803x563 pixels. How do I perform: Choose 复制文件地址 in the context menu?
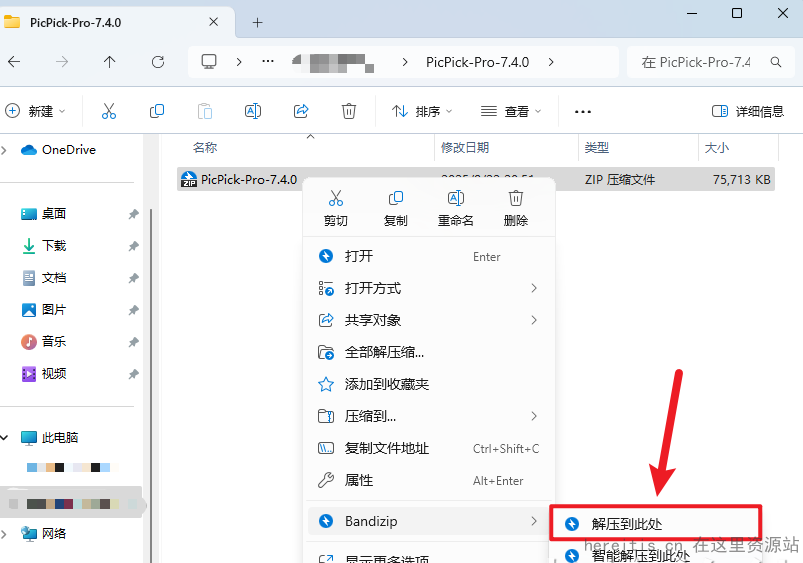tap(429, 448)
